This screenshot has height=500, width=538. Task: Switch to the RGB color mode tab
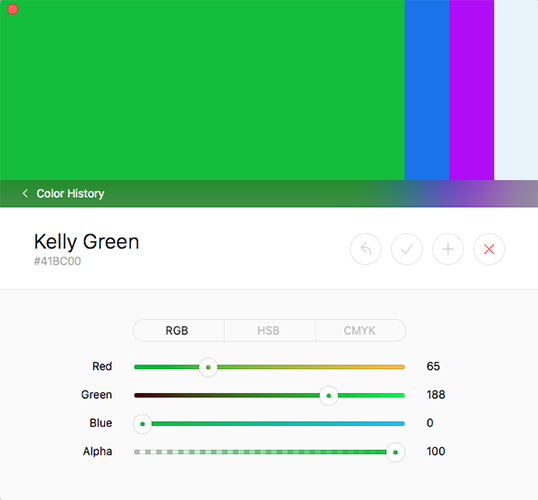(x=178, y=330)
